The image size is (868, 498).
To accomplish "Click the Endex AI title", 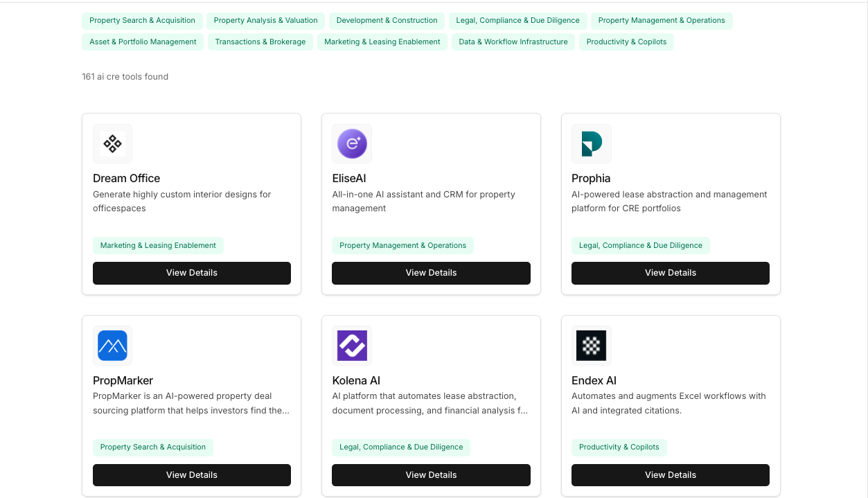I will pyautogui.click(x=594, y=381).
